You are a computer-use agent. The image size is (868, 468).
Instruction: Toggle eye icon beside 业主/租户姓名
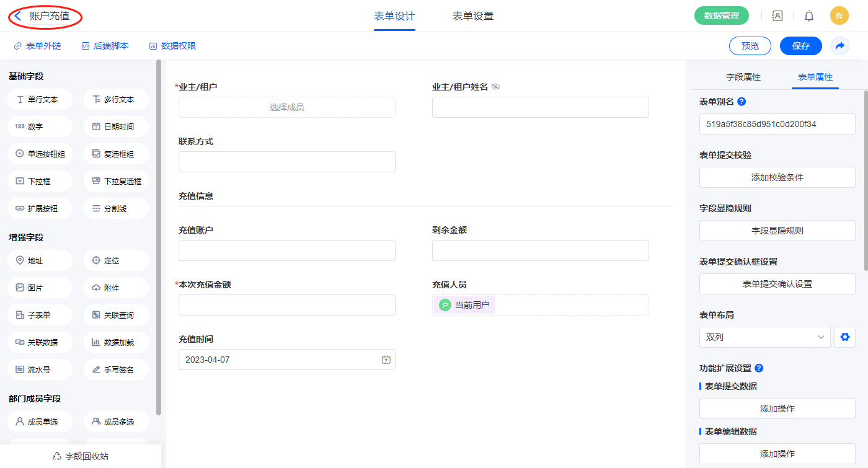click(x=495, y=87)
